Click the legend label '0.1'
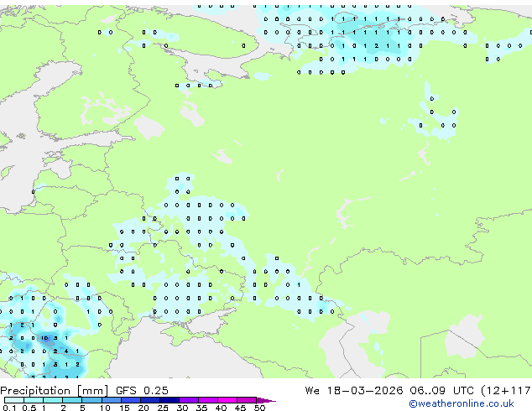This screenshot has width=532, height=411. [x=9, y=408]
